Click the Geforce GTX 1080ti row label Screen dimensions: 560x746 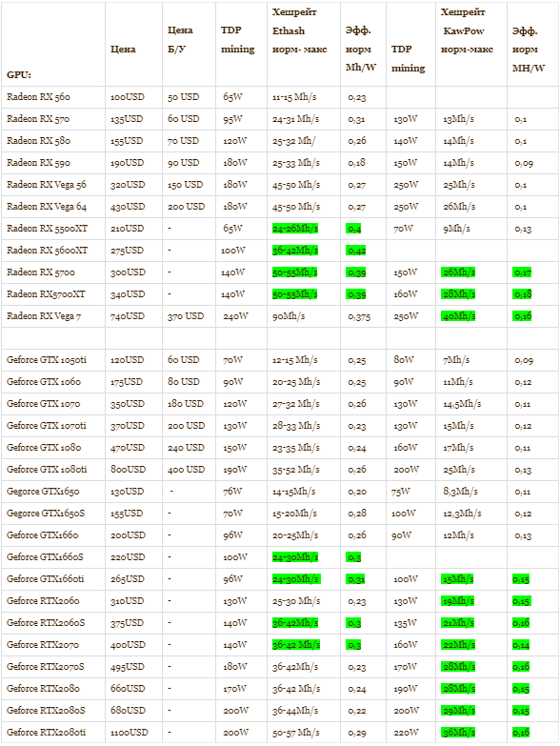tap(47, 470)
